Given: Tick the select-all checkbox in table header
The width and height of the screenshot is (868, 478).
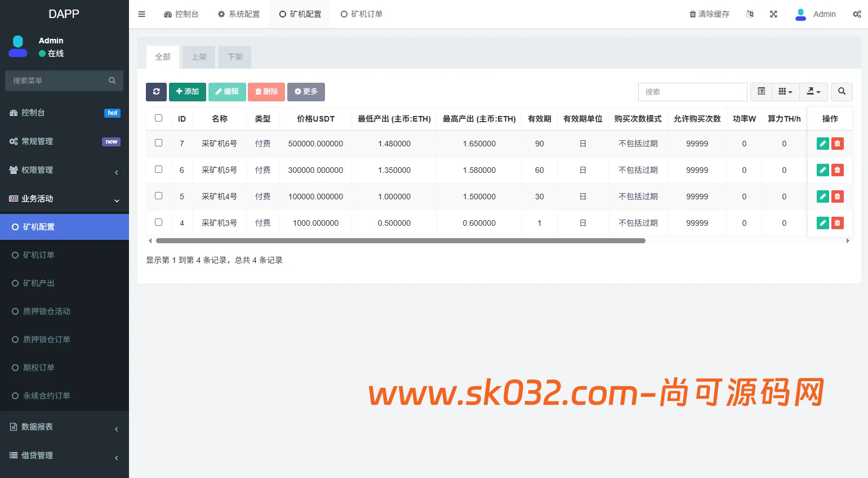Looking at the screenshot, I should [x=158, y=118].
